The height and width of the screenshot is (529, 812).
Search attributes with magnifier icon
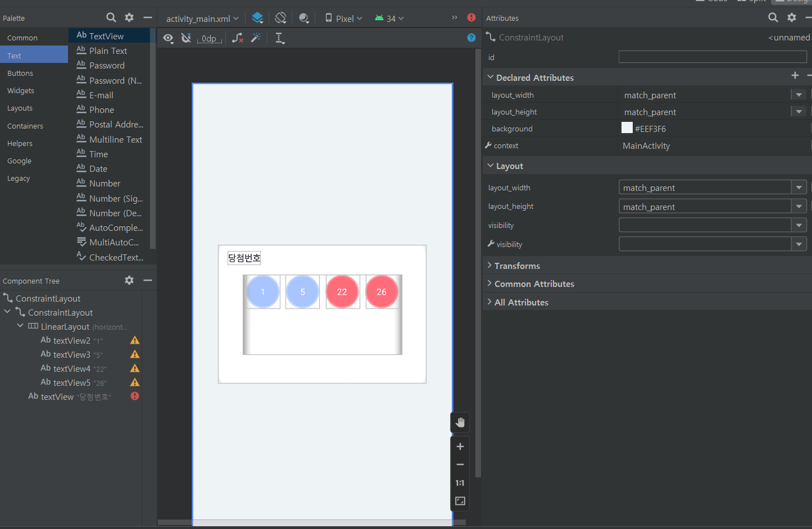(x=773, y=17)
